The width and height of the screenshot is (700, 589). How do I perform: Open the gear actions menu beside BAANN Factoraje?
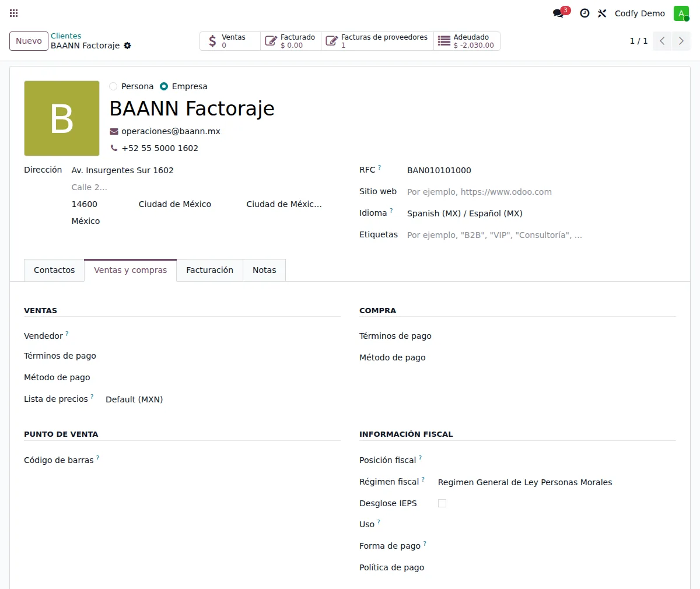coord(128,45)
